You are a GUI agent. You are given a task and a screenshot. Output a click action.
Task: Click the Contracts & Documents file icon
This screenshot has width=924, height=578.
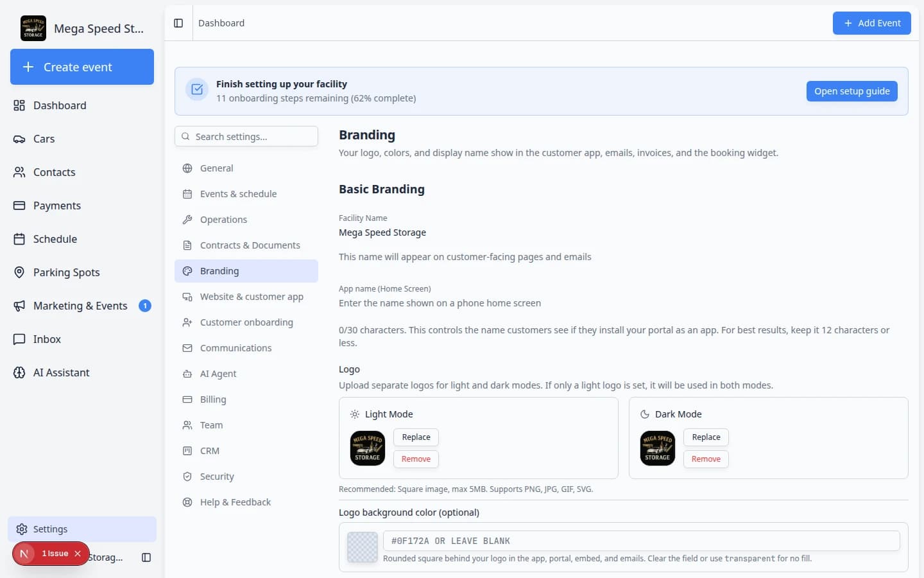pos(187,245)
